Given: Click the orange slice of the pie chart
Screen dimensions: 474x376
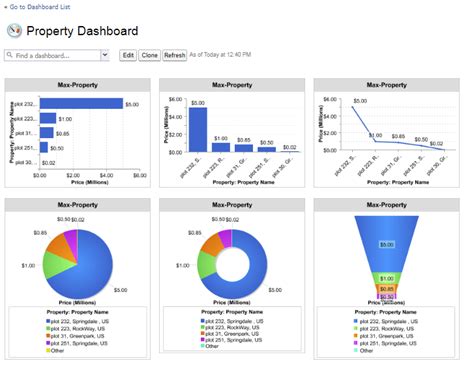Looking at the screenshot, I should [x=61, y=247].
